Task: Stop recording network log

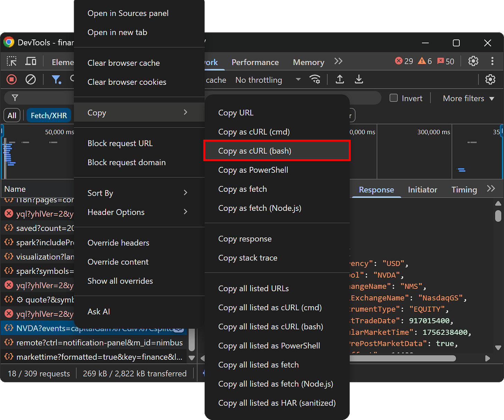Action: pos(12,80)
